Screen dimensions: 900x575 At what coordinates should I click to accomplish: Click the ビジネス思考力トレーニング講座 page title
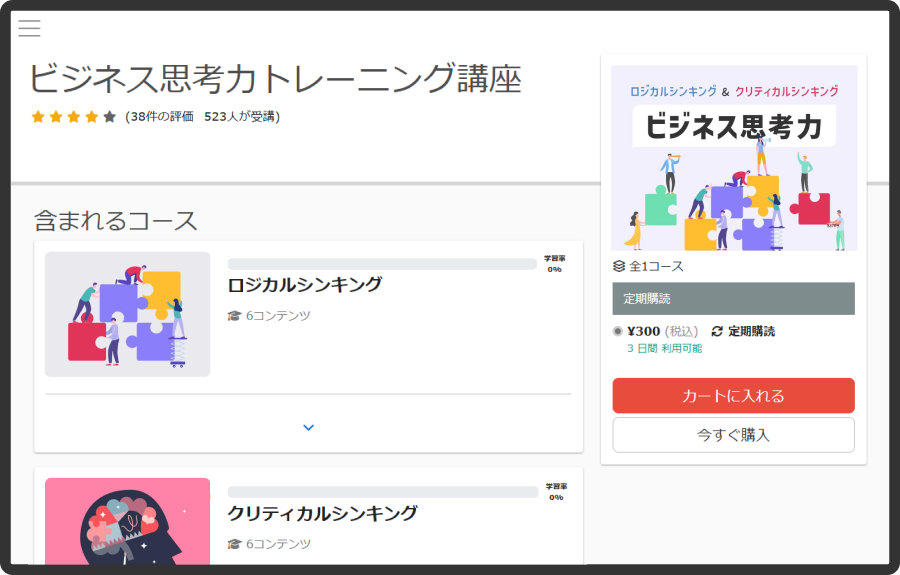tap(276, 79)
